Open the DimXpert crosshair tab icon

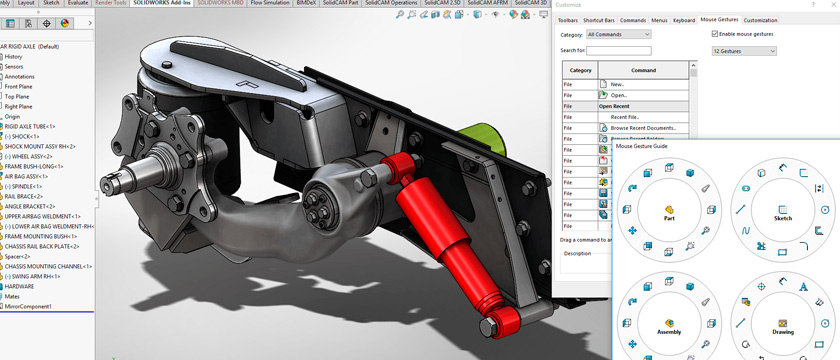(47, 24)
